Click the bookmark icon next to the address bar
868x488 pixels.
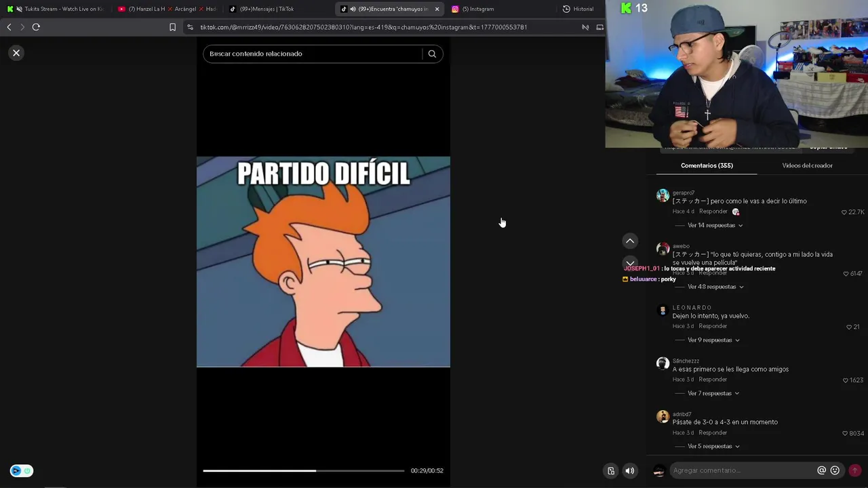tap(172, 27)
